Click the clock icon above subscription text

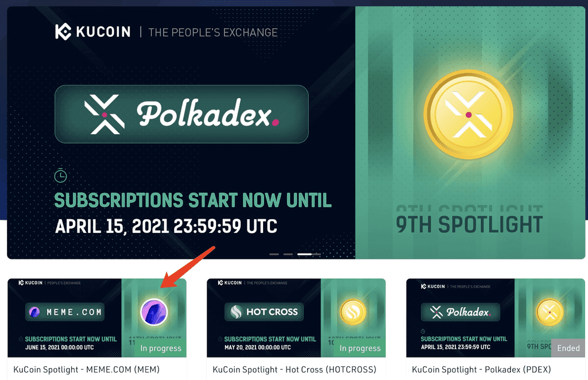pos(60,176)
